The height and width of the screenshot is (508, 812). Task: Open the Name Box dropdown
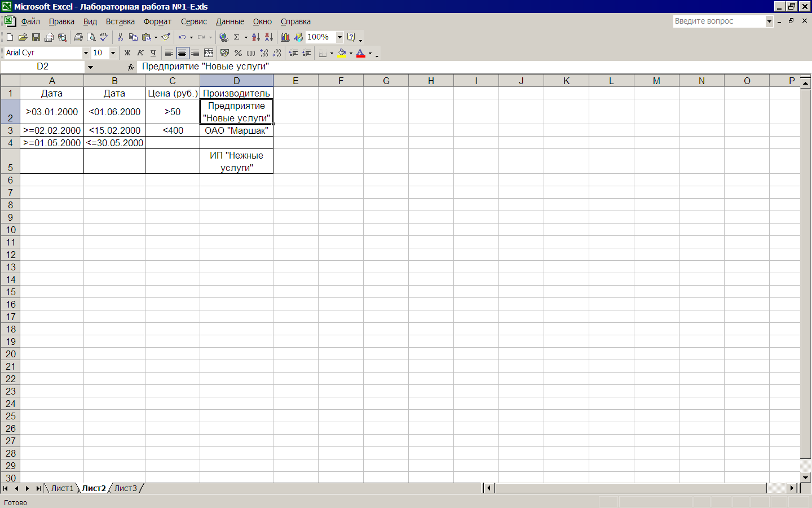point(90,67)
